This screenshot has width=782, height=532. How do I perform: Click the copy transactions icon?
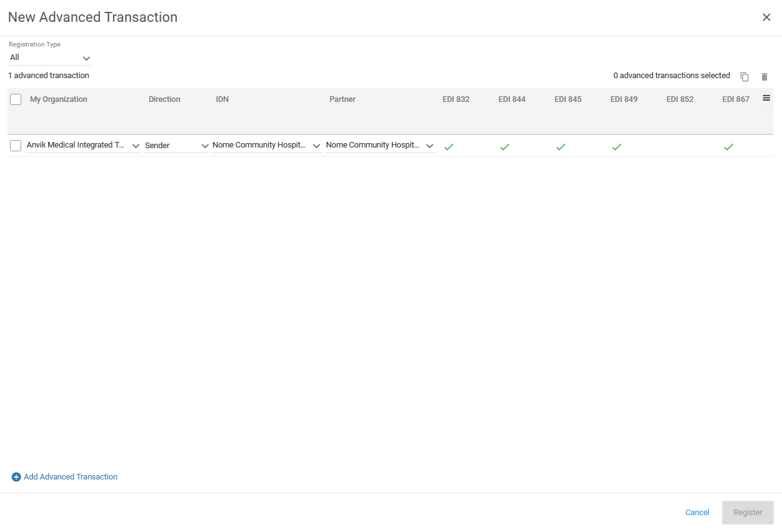point(744,76)
